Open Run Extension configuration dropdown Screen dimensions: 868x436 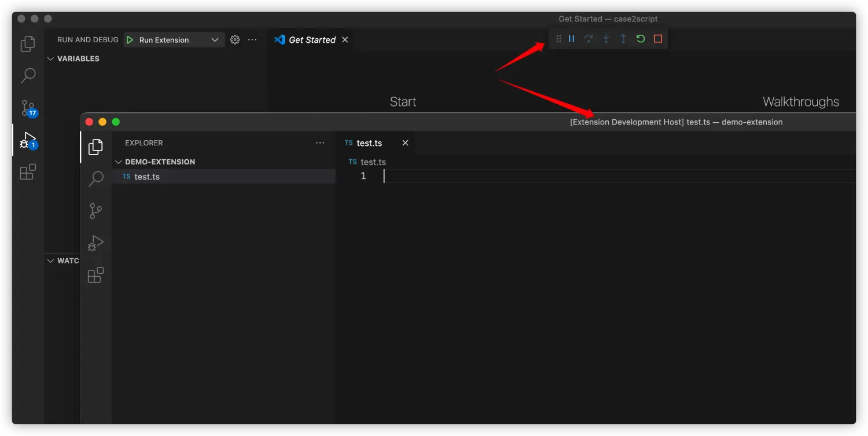pos(215,40)
